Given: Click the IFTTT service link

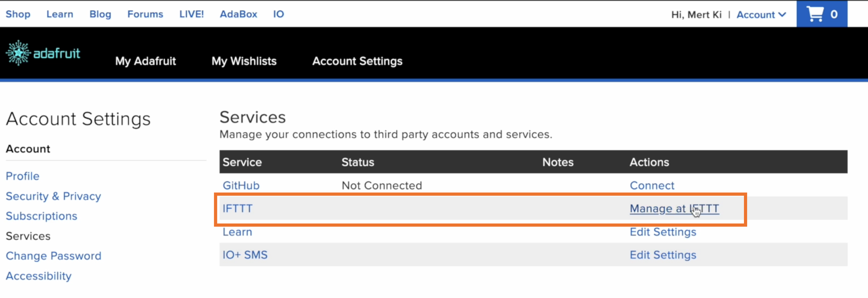Looking at the screenshot, I should (238, 209).
